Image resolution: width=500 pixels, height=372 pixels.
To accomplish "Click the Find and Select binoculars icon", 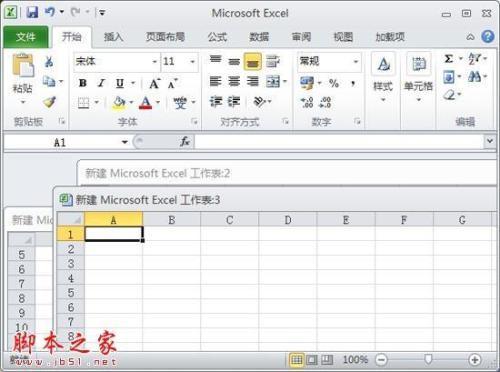I will tap(474, 77).
